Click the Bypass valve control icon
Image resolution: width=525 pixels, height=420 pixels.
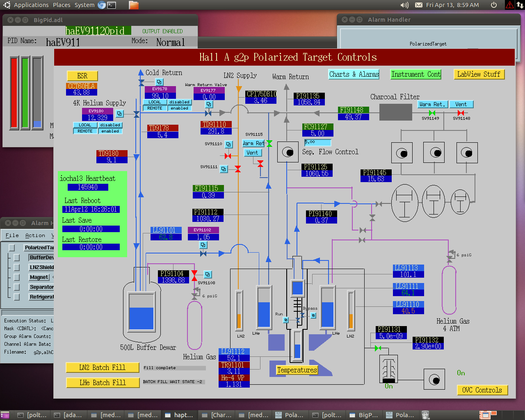coord(313,315)
